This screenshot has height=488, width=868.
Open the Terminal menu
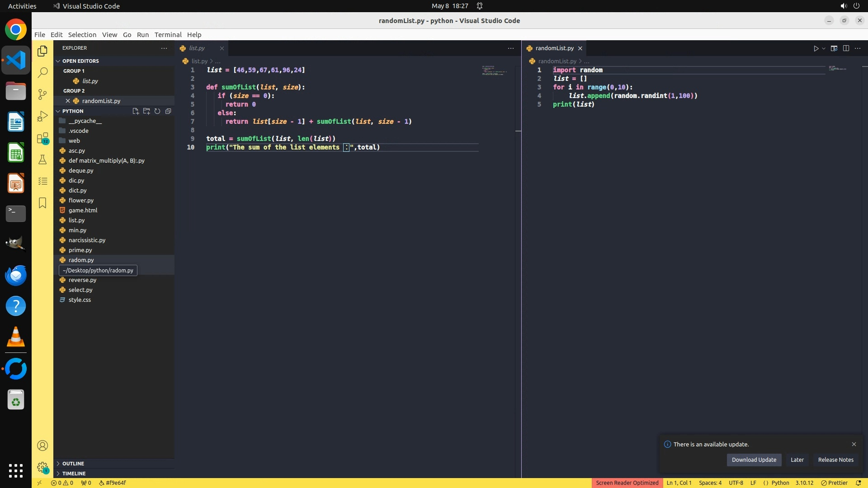pos(168,35)
